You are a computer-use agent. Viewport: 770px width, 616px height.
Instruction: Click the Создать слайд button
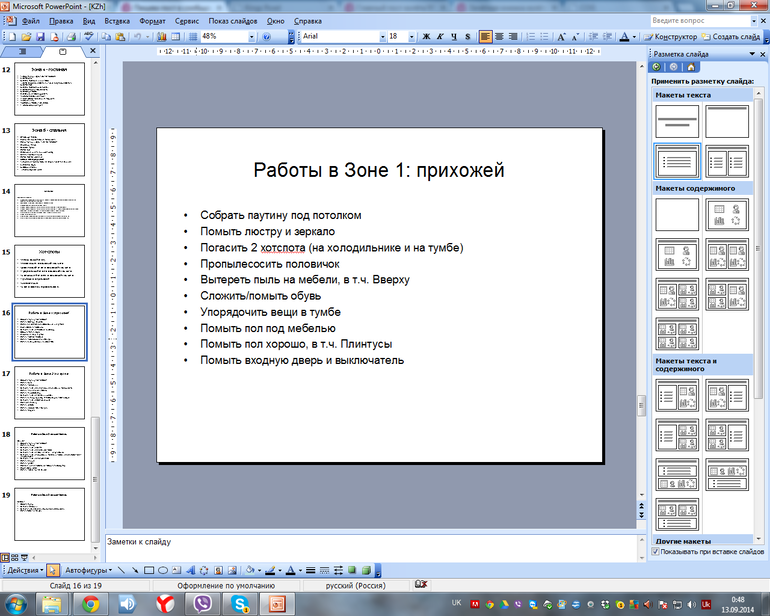[x=733, y=36]
